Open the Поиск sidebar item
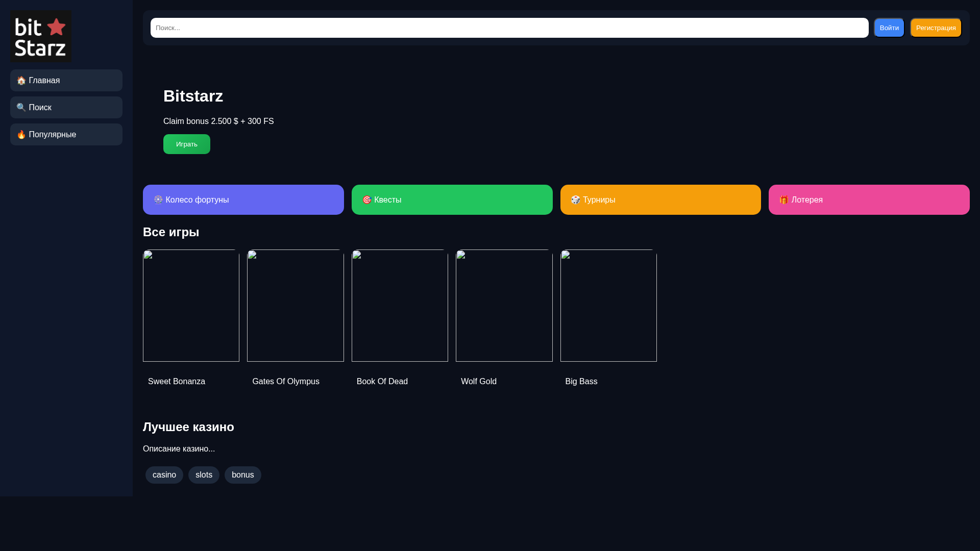980x551 pixels. 66,107
